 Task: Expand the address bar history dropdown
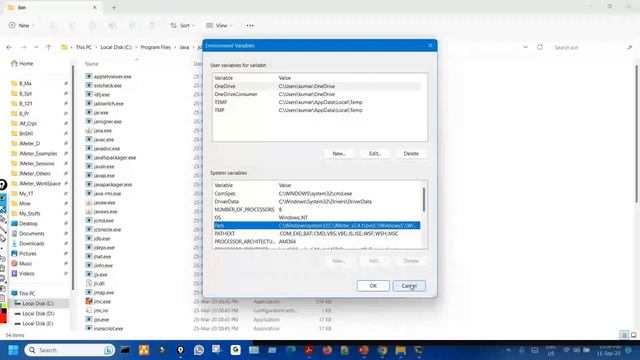525,47
